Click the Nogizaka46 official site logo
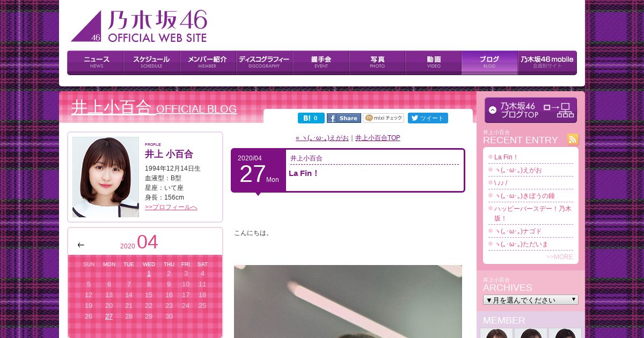This screenshot has height=338, width=644. click(139, 26)
